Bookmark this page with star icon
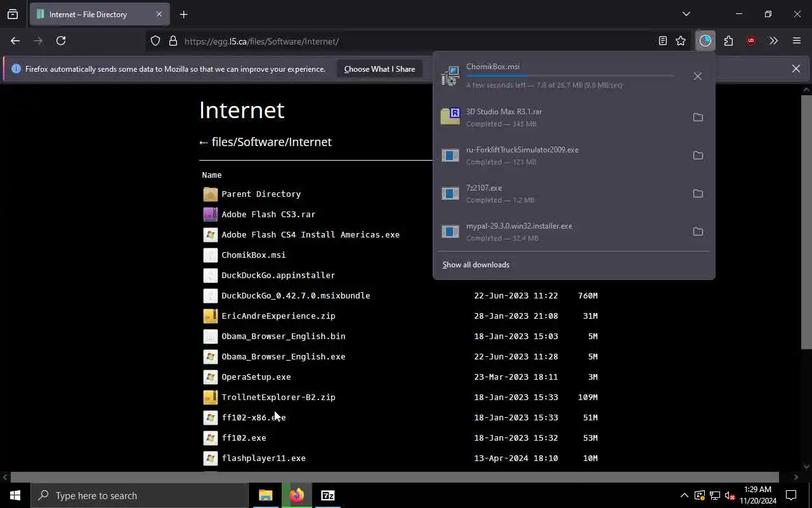 coord(681,41)
